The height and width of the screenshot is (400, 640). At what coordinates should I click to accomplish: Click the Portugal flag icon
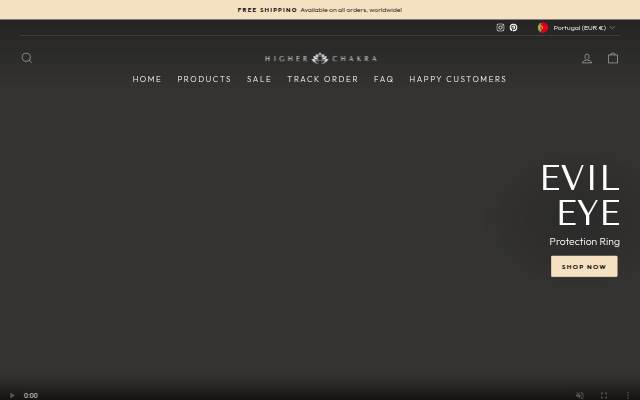(x=542, y=27)
